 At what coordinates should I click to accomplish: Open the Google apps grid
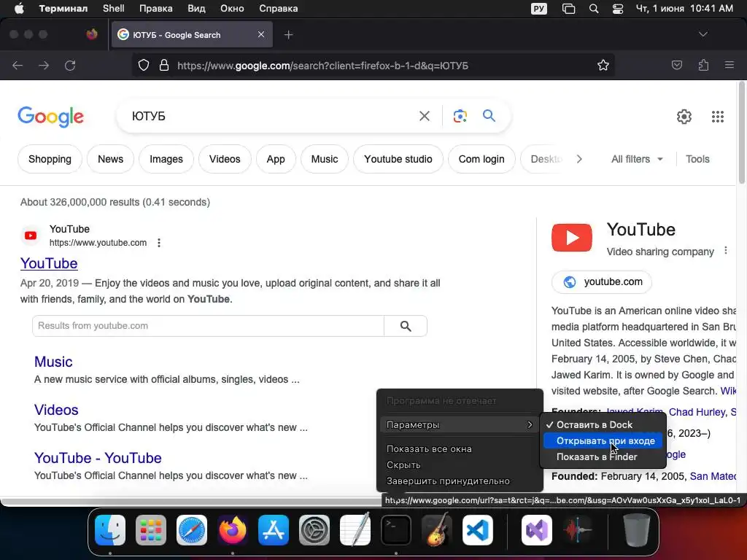pos(718,116)
